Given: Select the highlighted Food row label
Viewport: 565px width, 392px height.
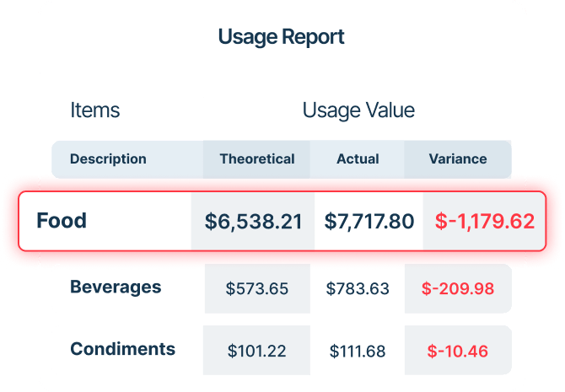Looking at the screenshot, I should point(62,220).
